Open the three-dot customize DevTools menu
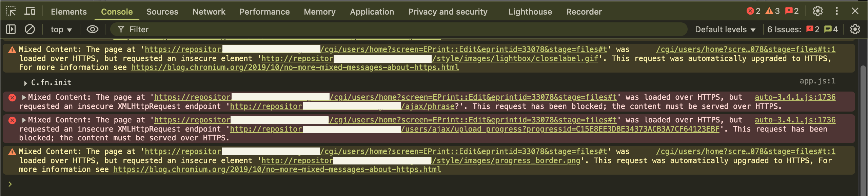Image resolution: width=868 pixels, height=196 pixels. pyautogui.click(x=836, y=11)
